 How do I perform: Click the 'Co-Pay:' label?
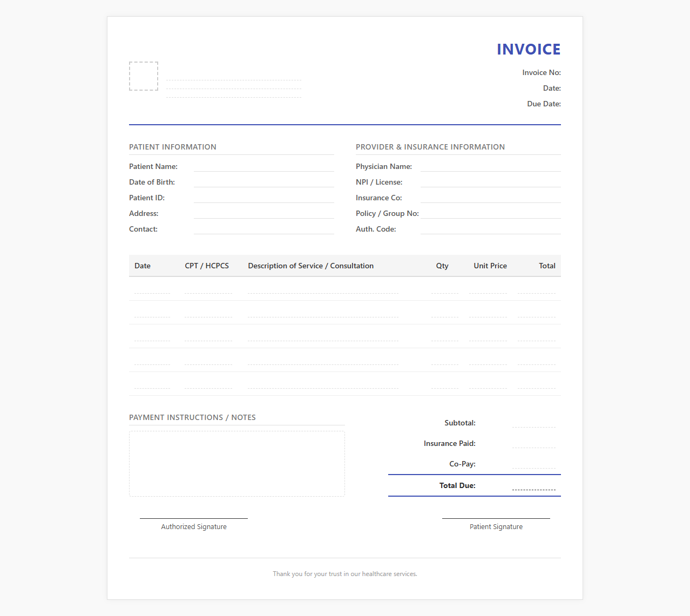(x=462, y=464)
